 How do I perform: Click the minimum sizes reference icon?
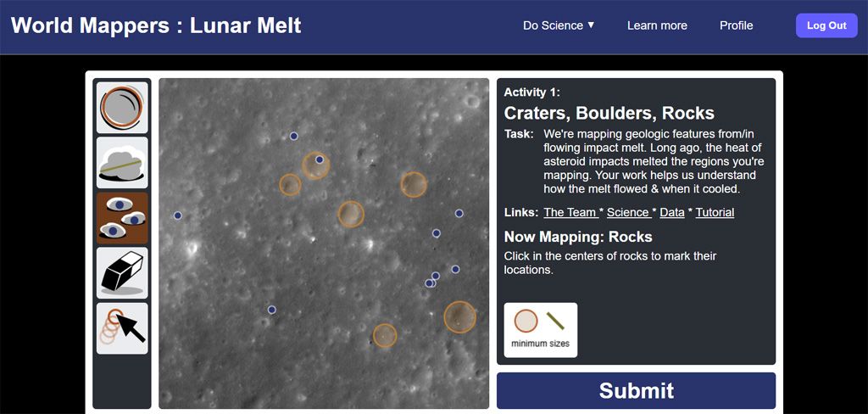pyautogui.click(x=540, y=329)
